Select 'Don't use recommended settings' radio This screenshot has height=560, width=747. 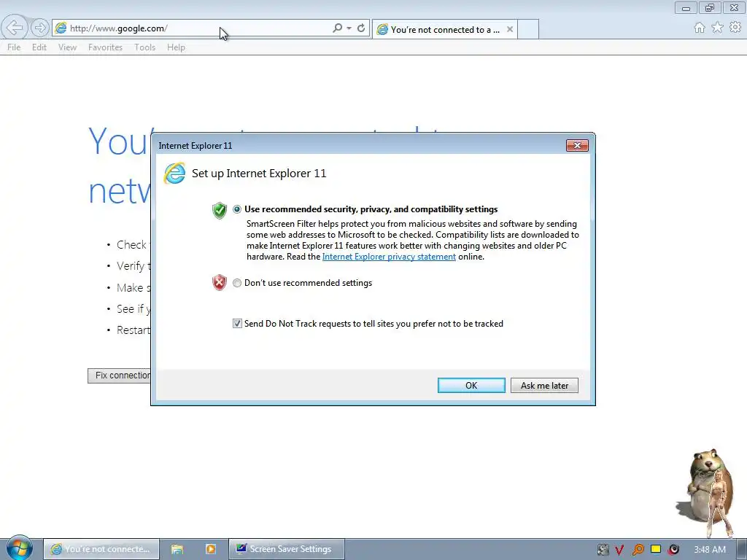(x=237, y=283)
